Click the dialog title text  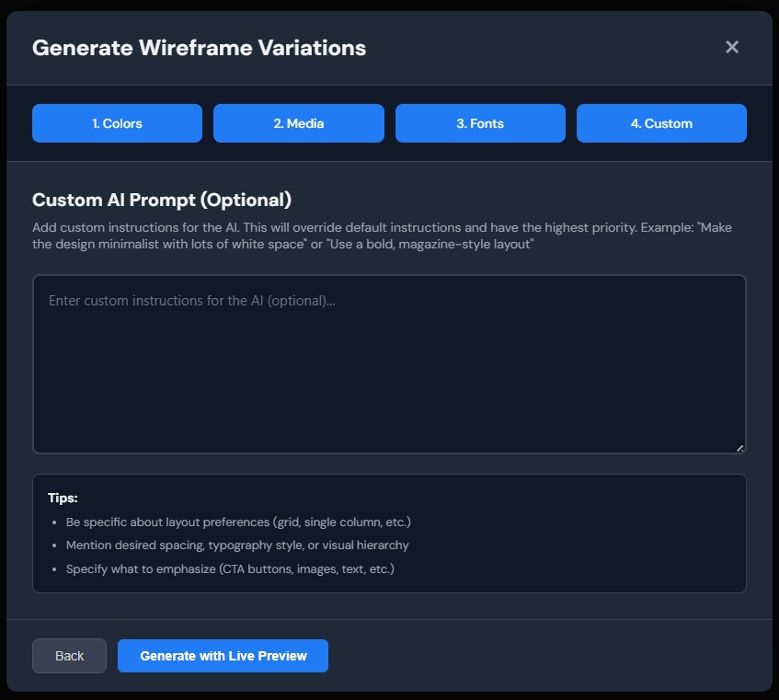point(199,47)
